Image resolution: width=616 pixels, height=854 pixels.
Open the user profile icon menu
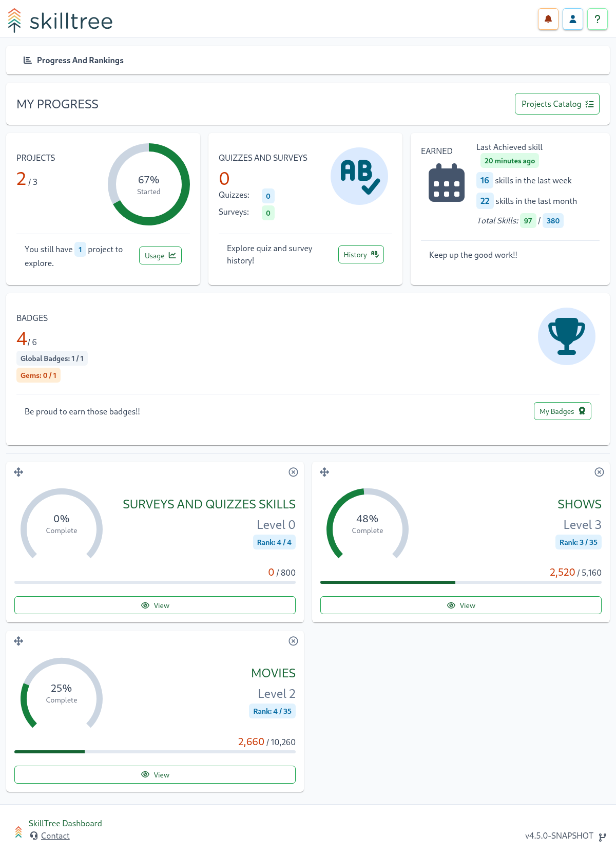(573, 20)
